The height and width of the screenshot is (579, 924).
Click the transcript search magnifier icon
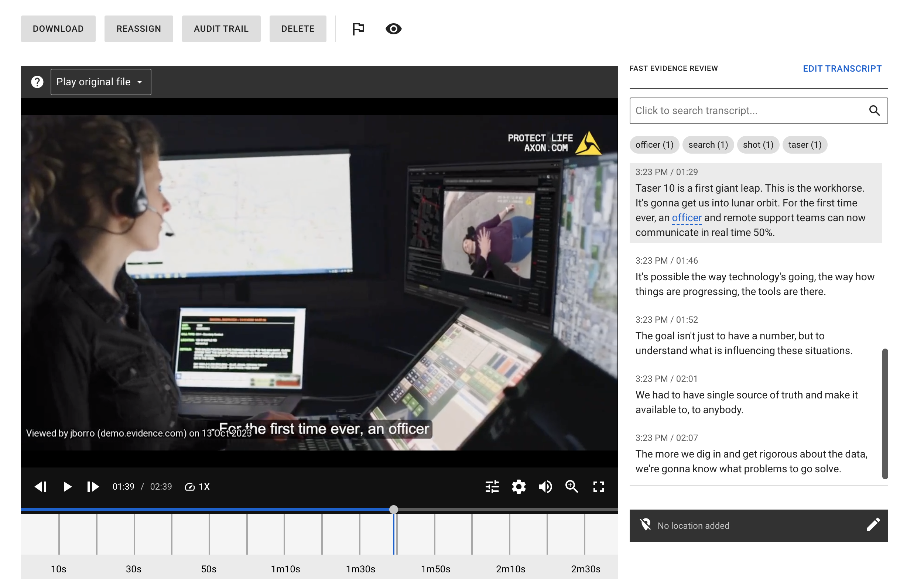pos(875,111)
